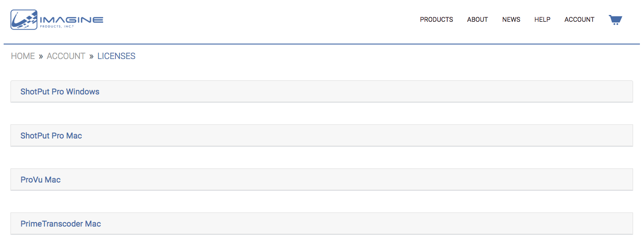The image size is (644, 247).
Task: Click the ShotPut Pro Mac title text
Action: (x=51, y=136)
